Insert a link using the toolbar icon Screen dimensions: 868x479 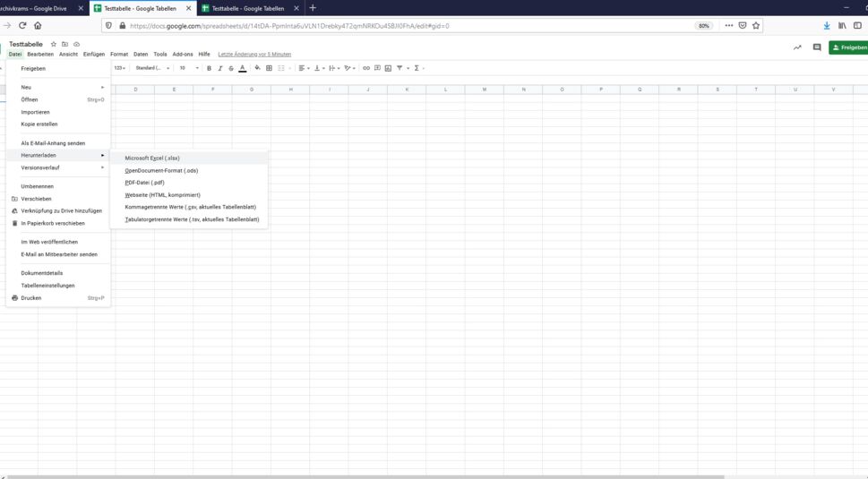[365, 68]
